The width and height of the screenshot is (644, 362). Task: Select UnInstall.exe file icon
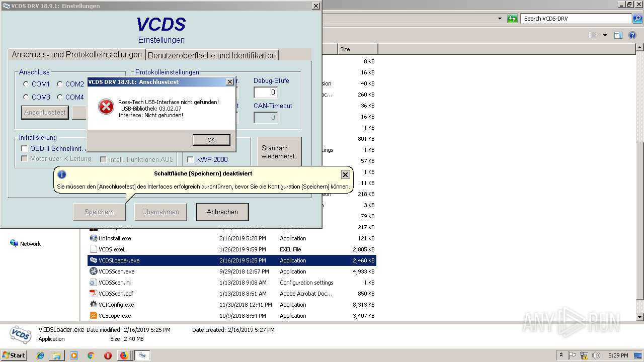[x=94, y=238]
